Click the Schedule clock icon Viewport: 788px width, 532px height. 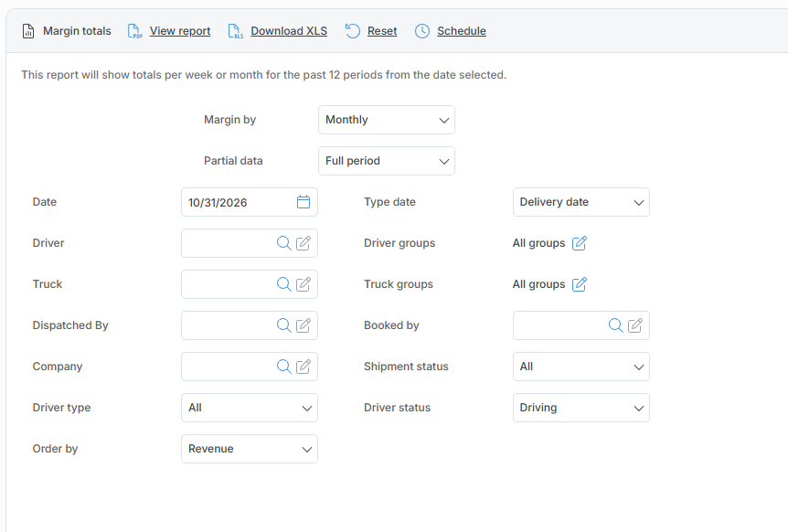(x=422, y=31)
